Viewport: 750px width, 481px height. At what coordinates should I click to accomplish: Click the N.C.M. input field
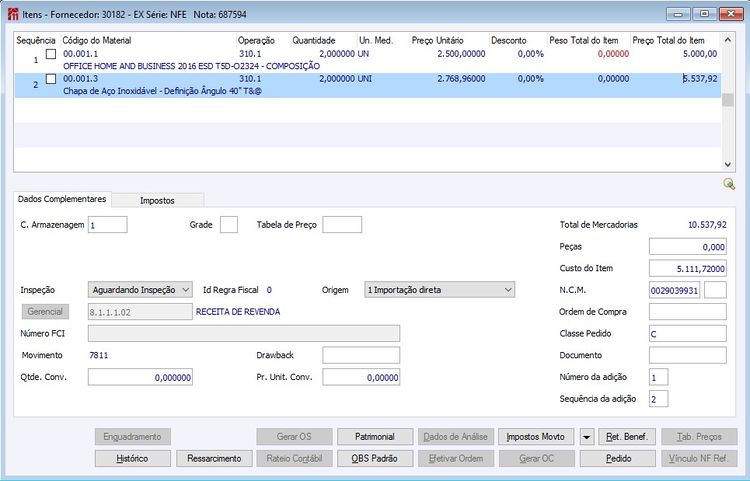coord(674,290)
